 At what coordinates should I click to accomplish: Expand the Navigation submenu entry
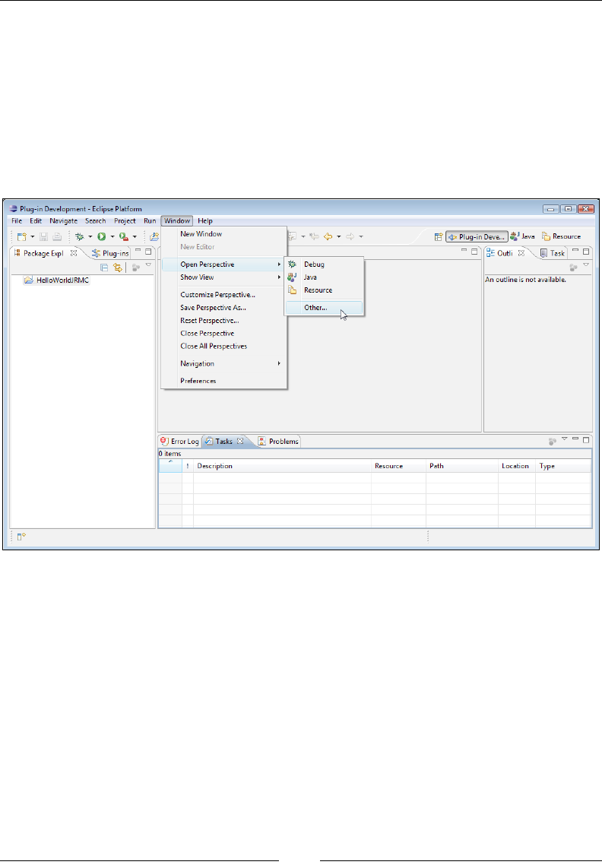click(x=223, y=364)
